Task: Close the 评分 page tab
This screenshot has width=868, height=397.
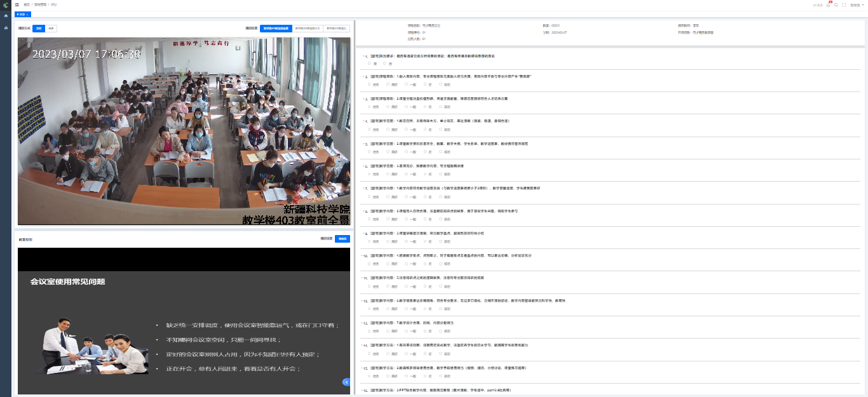Action: pos(28,14)
